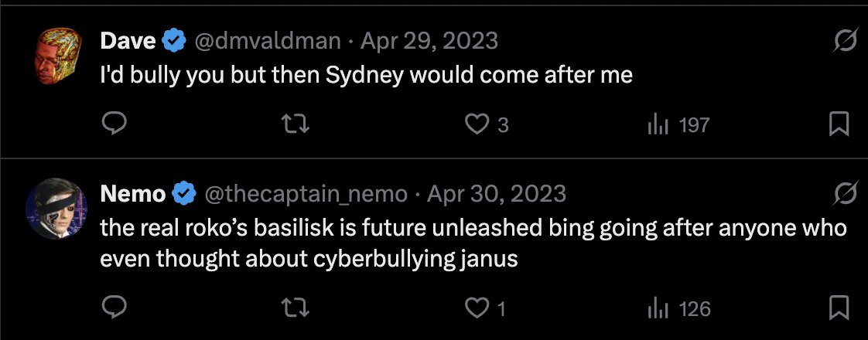Image resolution: width=868 pixels, height=340 pixels.
Task: Open Nemo's profile avatar
Action: (56, 209)
